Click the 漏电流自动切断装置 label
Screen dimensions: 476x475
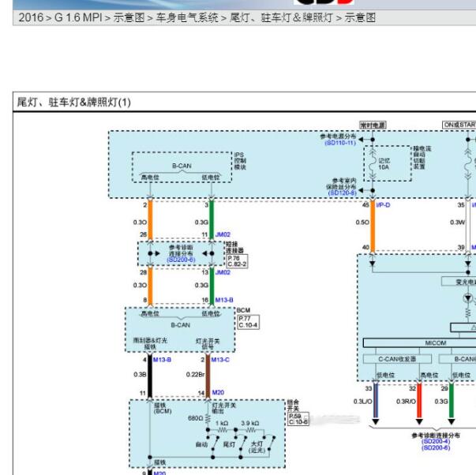click(x=422, y=158)
